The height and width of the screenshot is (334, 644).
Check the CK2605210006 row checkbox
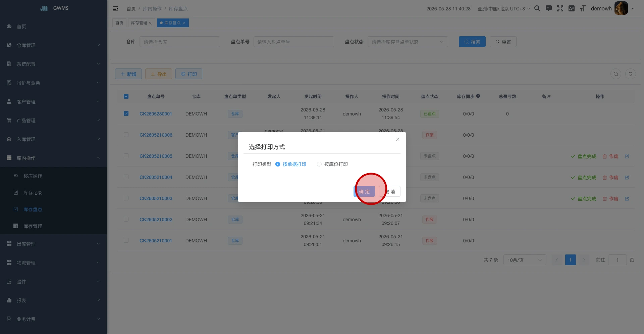tap(126, 135)
